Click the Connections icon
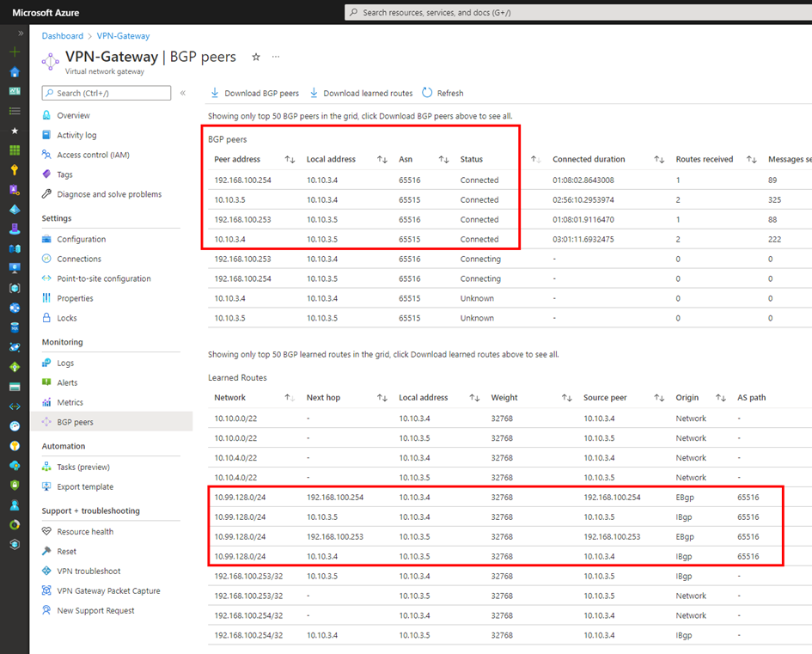 click(x=46, y=259)
